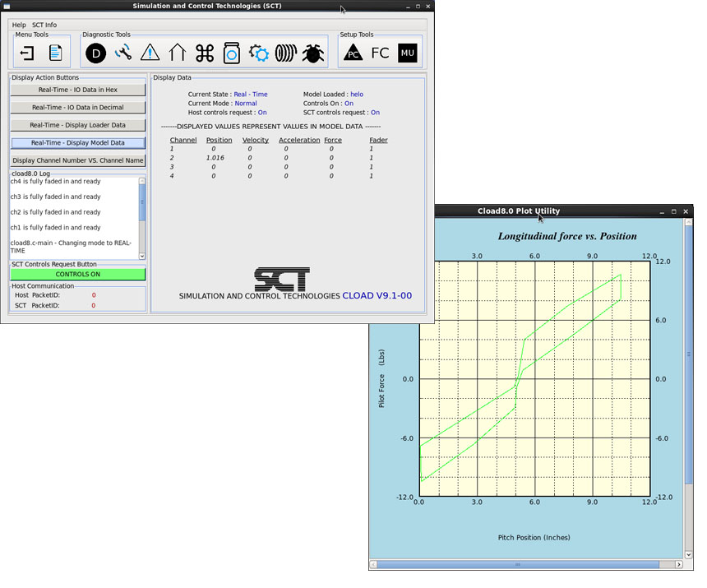Open the bug icon debug tool
The height and width of the screenshot is (588, 707).
[x=312, y=53]
